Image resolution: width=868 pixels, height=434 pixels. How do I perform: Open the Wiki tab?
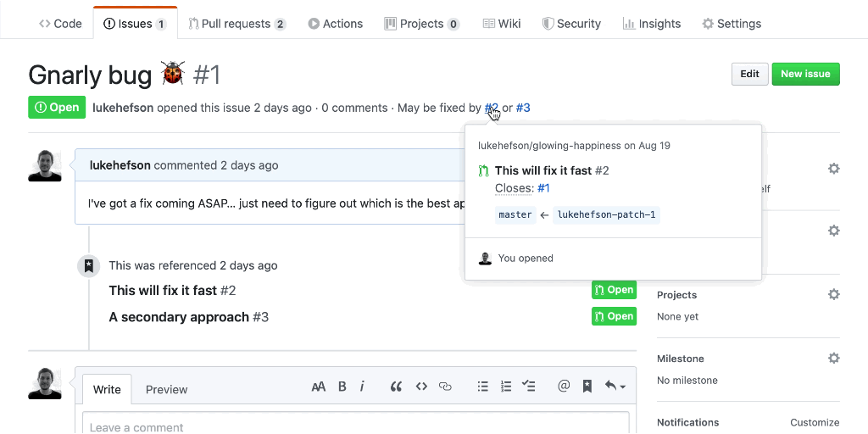502,24
